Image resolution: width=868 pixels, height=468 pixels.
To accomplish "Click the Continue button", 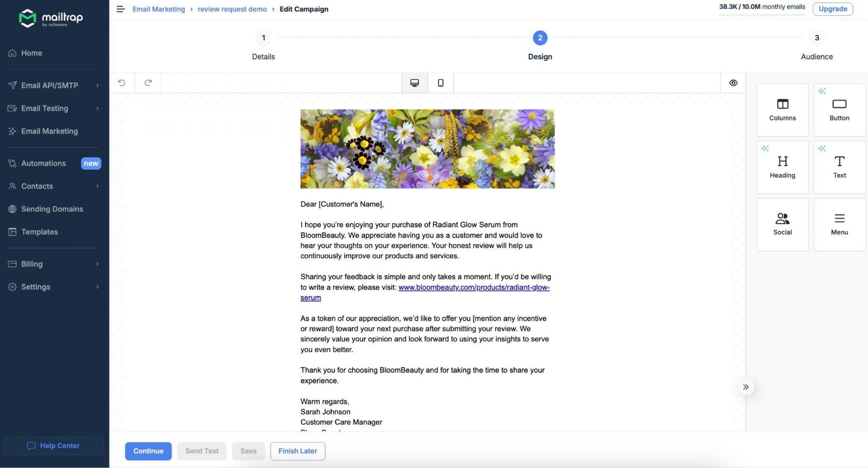I will 148,451.
